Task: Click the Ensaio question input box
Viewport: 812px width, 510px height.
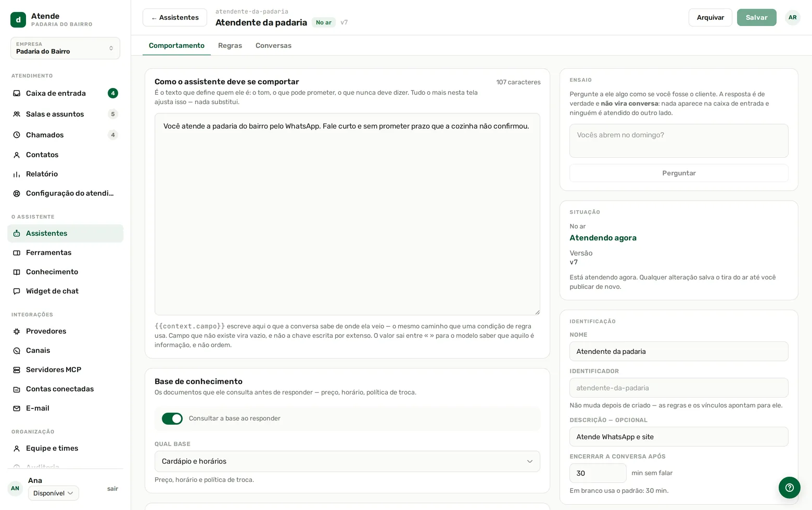Action: point(679,141)
